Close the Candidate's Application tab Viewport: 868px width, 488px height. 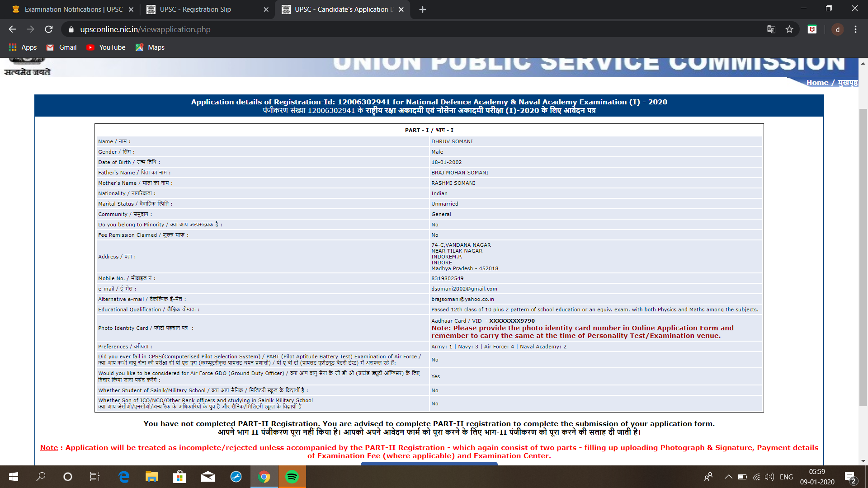(401, 9)
